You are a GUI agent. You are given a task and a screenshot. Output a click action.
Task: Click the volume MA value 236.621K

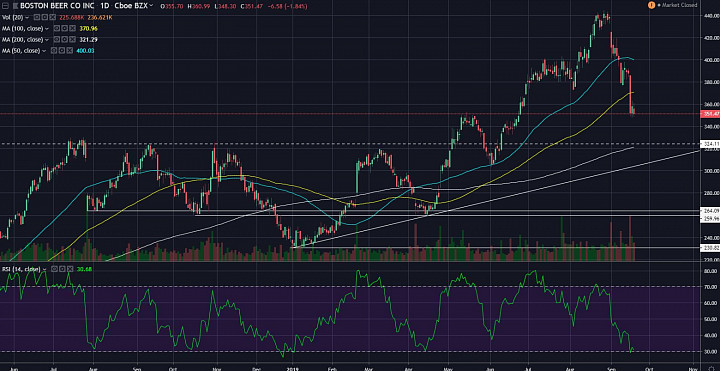click(x=100, y=17)
